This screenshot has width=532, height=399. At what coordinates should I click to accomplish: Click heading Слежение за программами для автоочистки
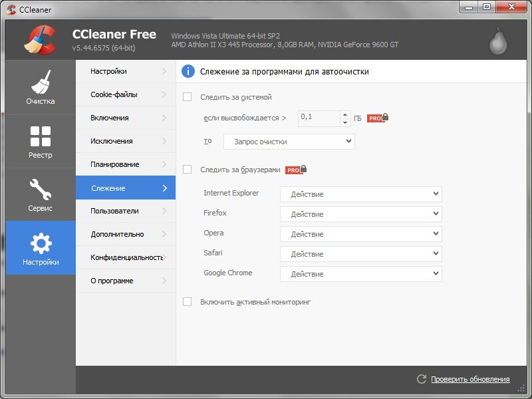285,72
